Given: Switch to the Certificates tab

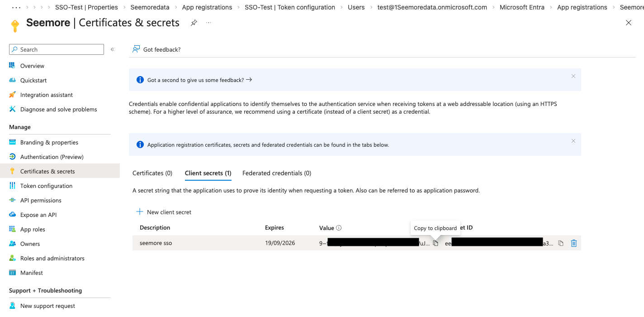Looking at the screenshot, I should [152, 173].
